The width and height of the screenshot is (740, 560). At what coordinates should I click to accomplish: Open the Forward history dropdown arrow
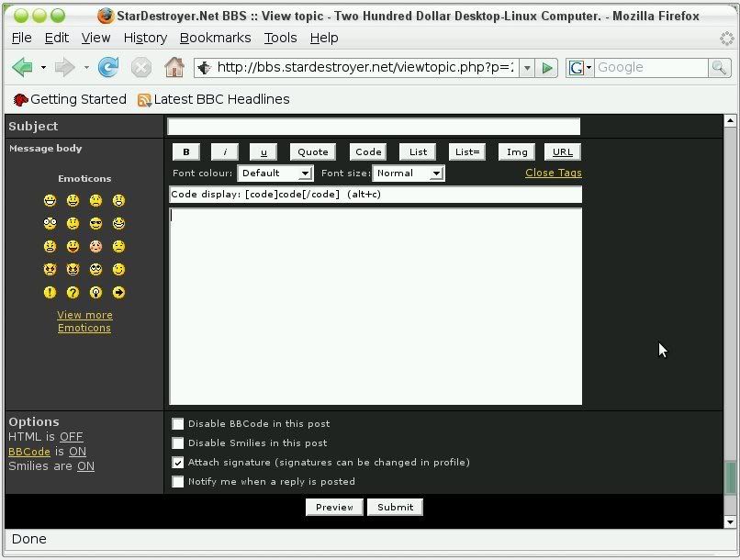[86, 67]
